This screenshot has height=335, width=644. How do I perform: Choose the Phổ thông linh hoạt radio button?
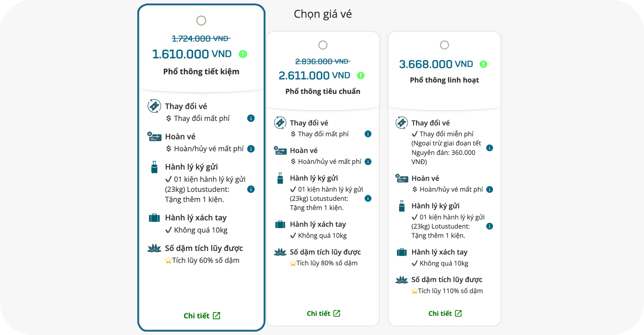pyautogui.click(x=444, y=45)
